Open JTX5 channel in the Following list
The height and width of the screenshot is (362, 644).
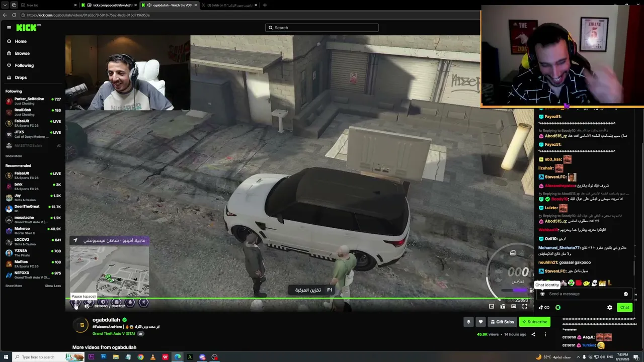click(x=33, y=134)
